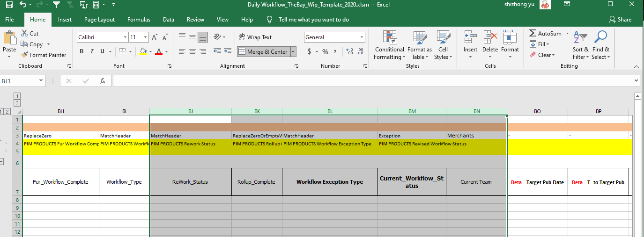Open Sort & Filter options
644x237 pixels.
[581, 45]
